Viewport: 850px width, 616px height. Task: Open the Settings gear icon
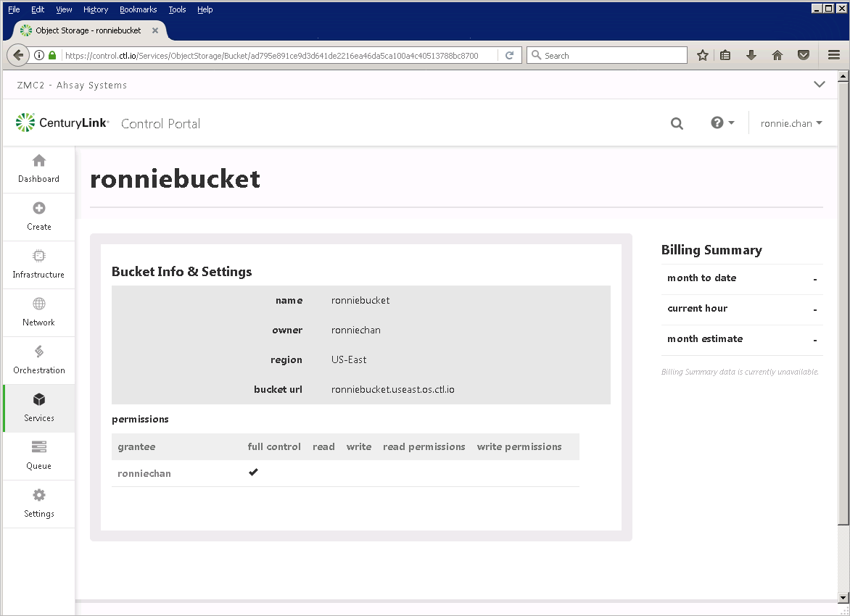[x=38, y=495]
